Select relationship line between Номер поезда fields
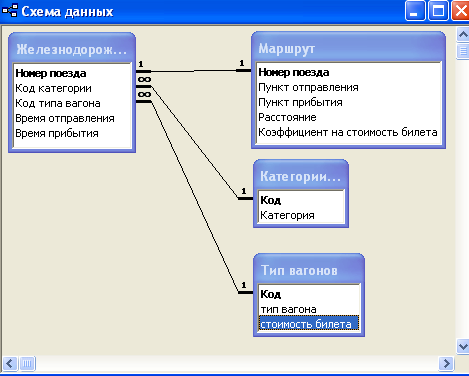This screenshot has height=376, width=469. [x=194, y=71]
